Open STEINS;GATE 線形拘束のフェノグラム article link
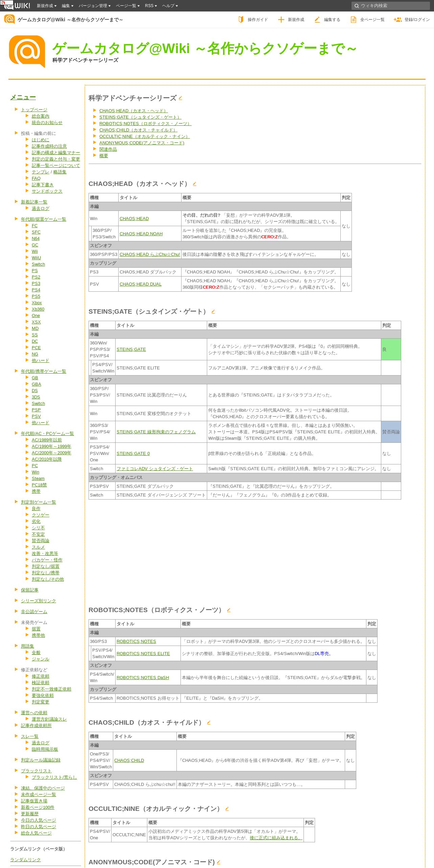 coord(156,432)
